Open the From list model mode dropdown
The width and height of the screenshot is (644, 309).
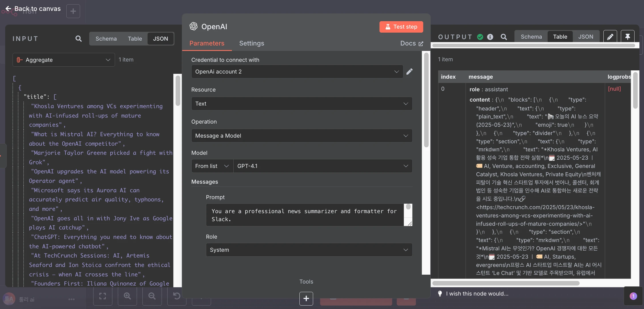[x=212, y=166]
